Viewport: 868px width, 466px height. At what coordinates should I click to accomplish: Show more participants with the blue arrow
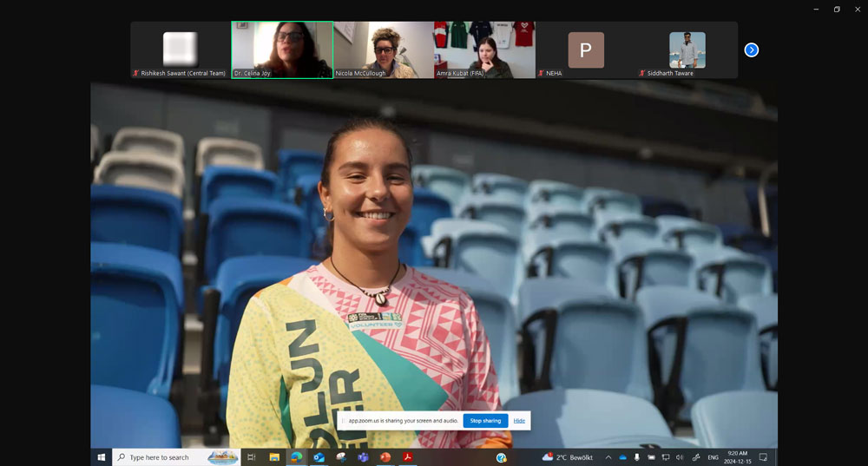[752, 50]
